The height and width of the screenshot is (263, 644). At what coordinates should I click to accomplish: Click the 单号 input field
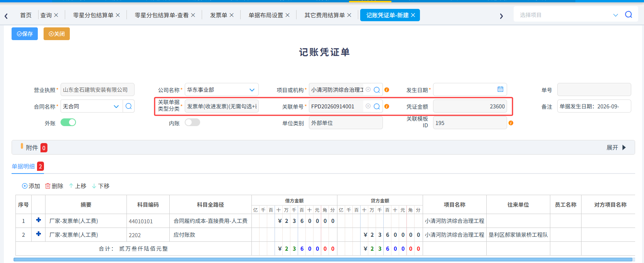click(594, 89)
